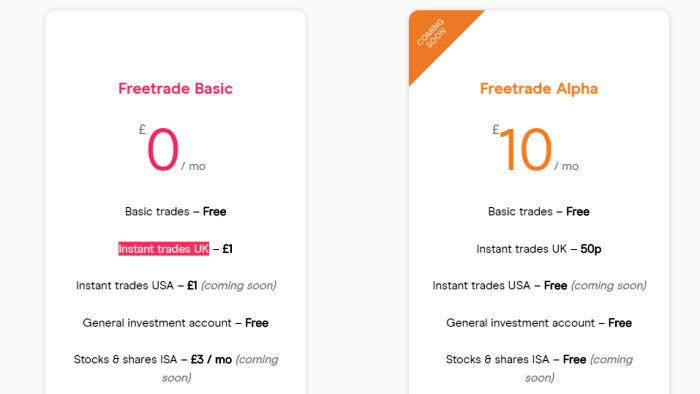The image size is (700, 394).
Task: Click Basic trades Free in Basic plan
Action: [175, 212]
